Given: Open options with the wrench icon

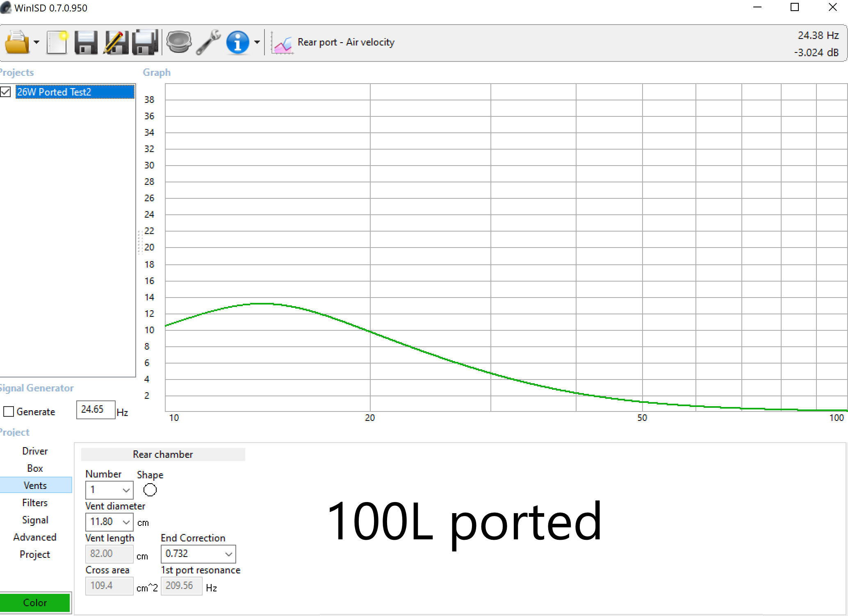Looking at the screenshot, I should tap(208, 42).
